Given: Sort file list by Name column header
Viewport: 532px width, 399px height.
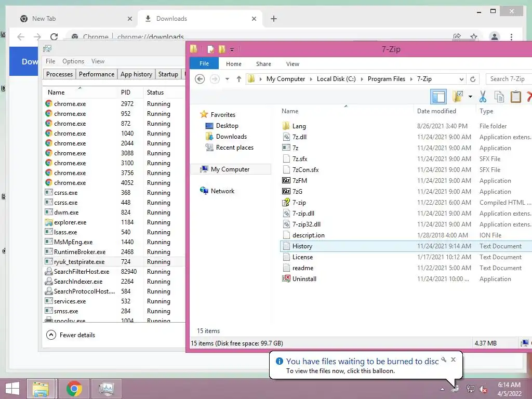Looking at the screenshot, I should pos(290,111).
